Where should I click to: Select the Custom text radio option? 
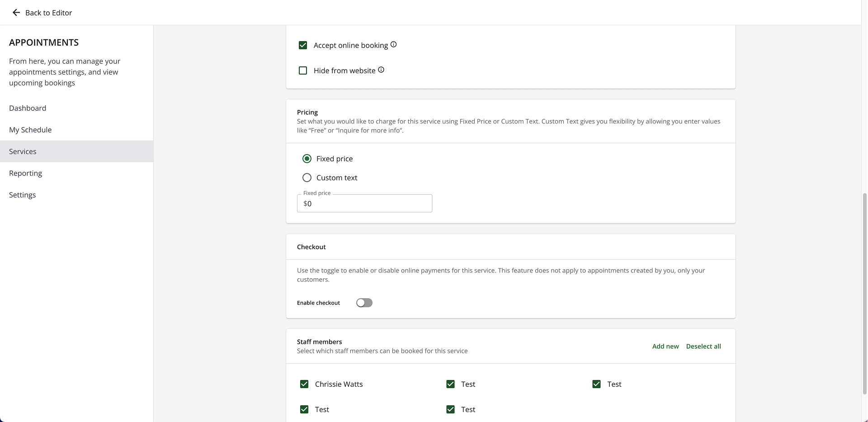pyautogui.click(x=307, y=178)
